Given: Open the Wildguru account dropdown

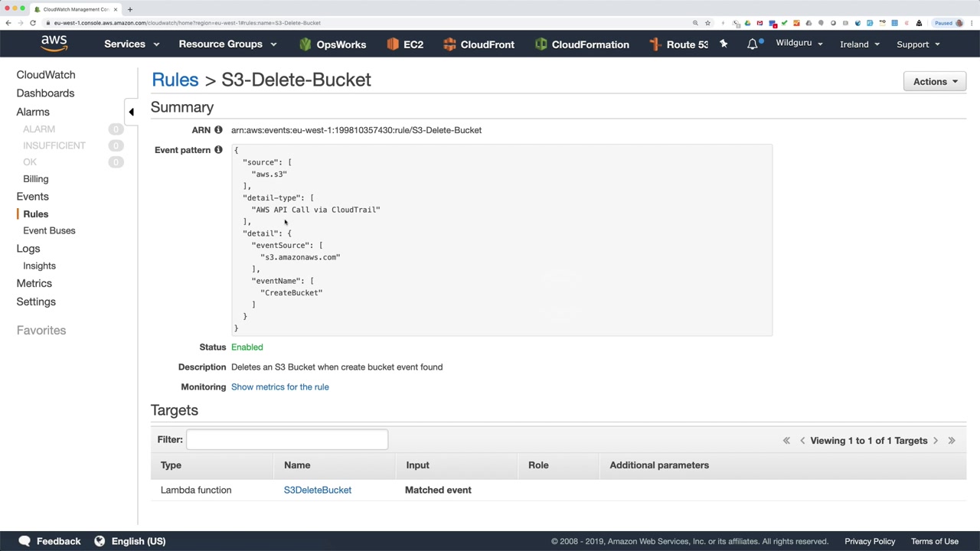Looking at the screenshot, I should point(799,44).
